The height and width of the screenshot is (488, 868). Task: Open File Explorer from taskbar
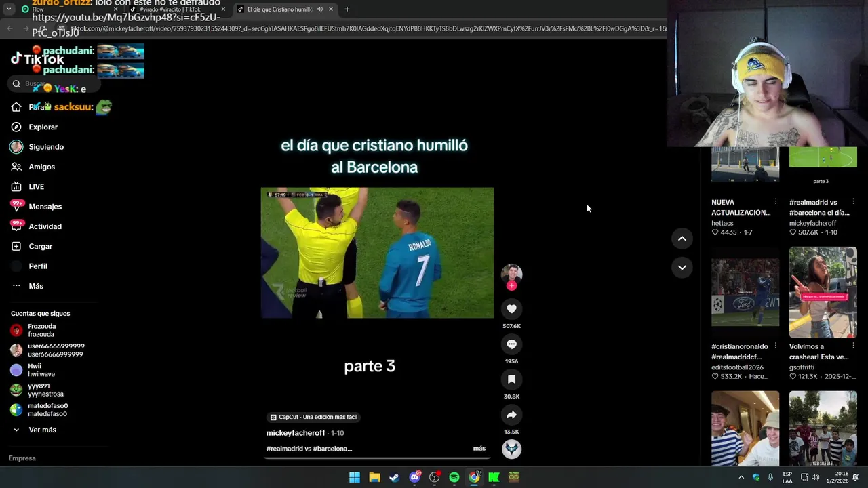pos(374,477)
